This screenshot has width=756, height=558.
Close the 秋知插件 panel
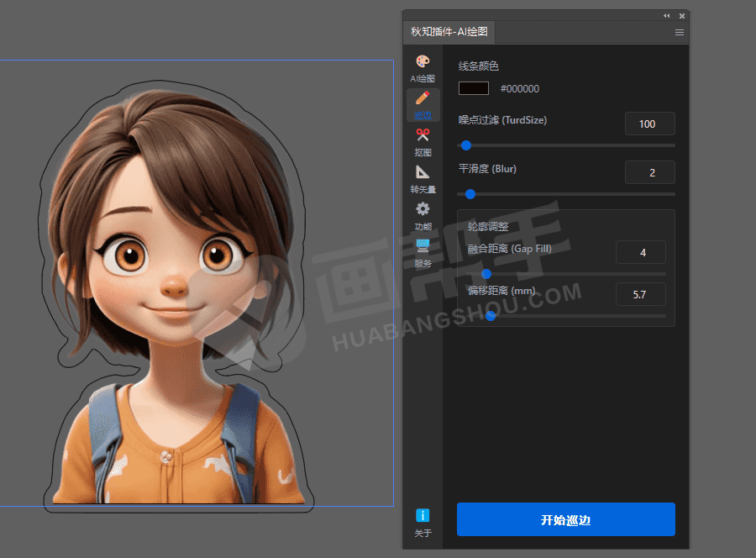tap(682, 16)
